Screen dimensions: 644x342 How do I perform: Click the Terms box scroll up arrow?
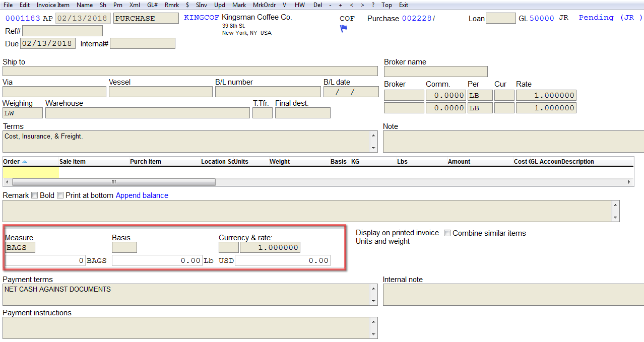374,135
